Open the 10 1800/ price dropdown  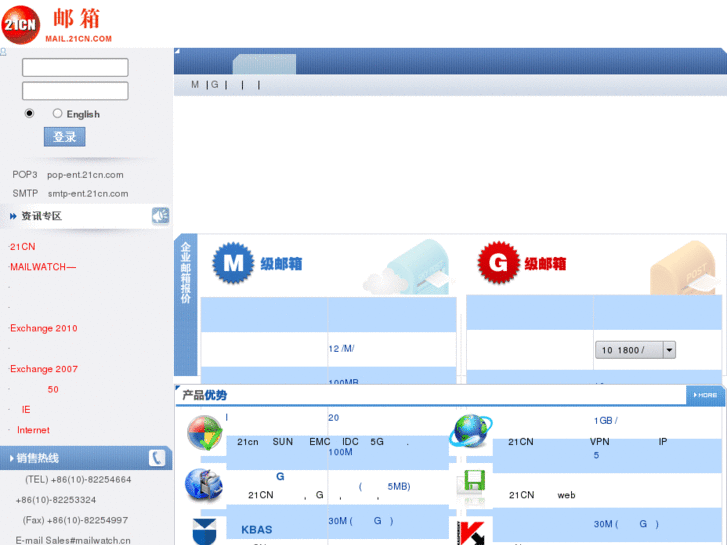[x=635, y=350]
